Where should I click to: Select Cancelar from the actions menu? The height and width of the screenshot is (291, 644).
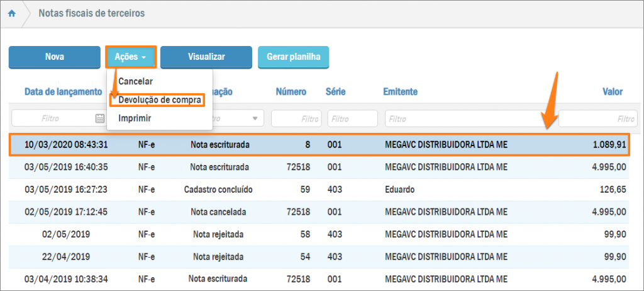(x=135, y=81)
